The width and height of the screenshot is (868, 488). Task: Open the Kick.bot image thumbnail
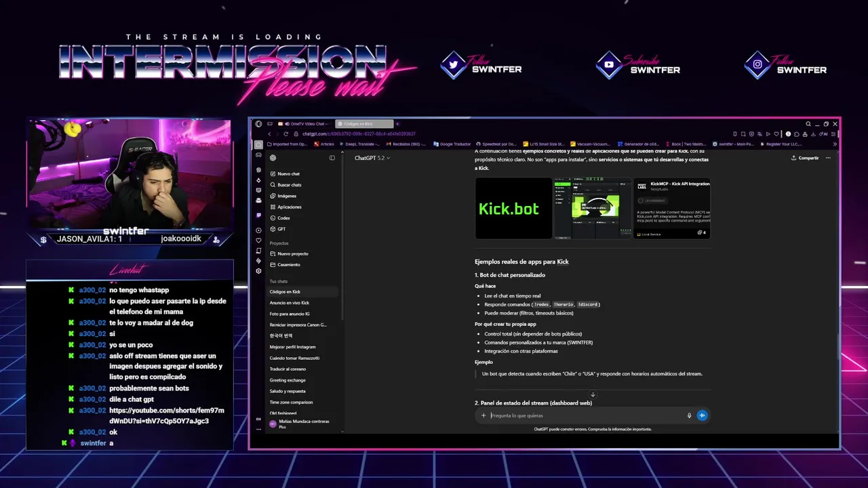click(x=513, y=208)
